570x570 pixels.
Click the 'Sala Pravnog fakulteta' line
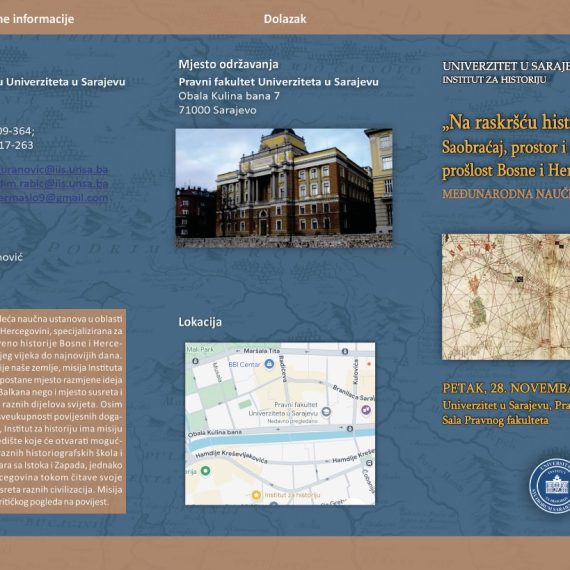(x=495, y=420)
